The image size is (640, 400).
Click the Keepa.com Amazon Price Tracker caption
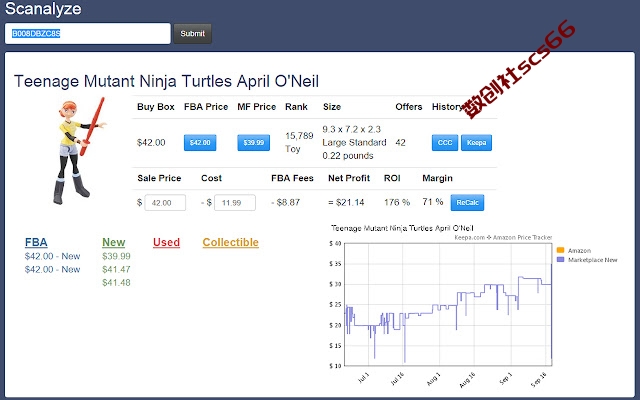tap(503, 237)
